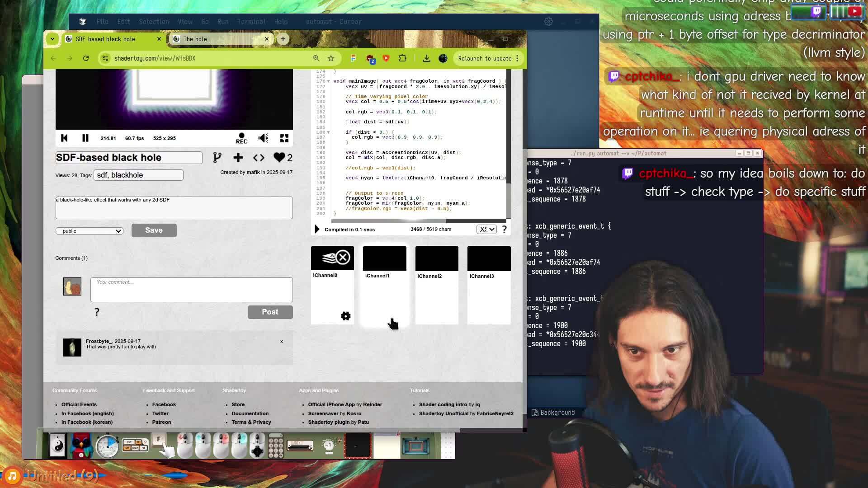
Task: Click the Save button
Action: [x=154, y=230]
